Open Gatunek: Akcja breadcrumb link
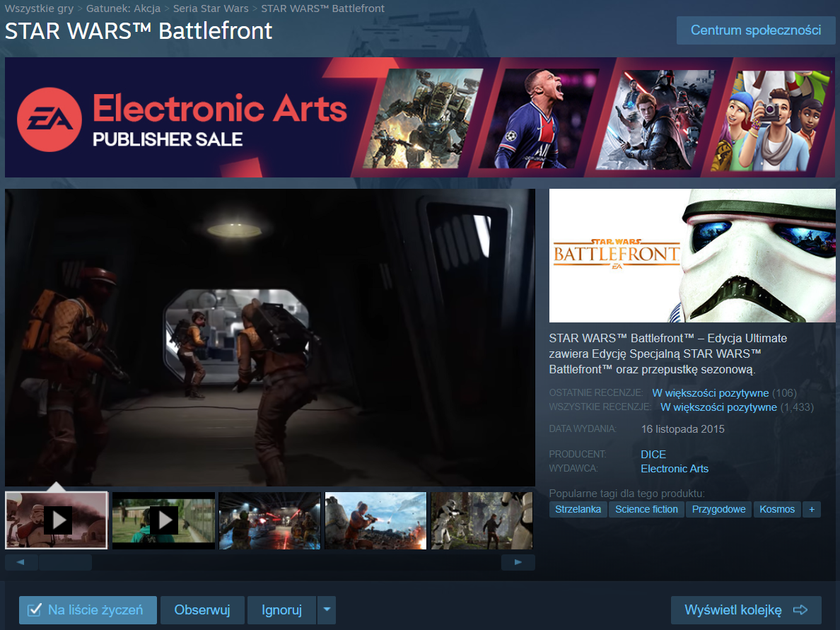840x630 pixels. 123,8
